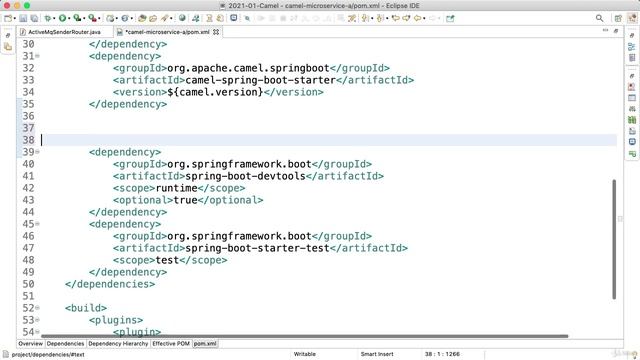Click the Open Perspective icon
The image size is (640, 360).
pyautogui.click(x=618, y=18)
